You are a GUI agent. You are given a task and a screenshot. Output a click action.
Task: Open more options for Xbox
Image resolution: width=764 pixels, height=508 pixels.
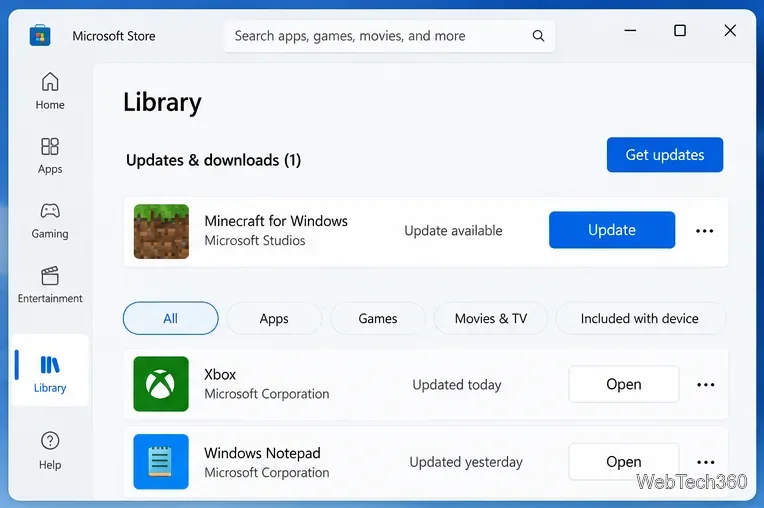(705, 385)
